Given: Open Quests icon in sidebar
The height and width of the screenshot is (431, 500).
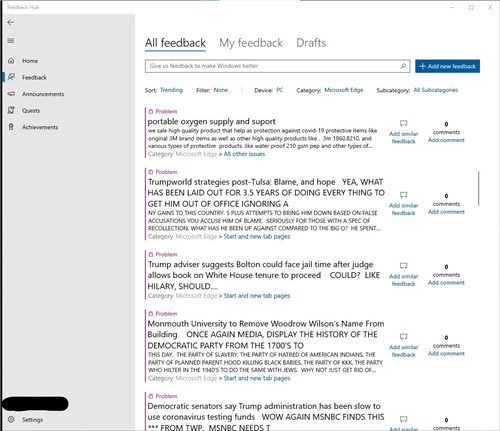Looking at the screenshot, I should click(11, 110).
